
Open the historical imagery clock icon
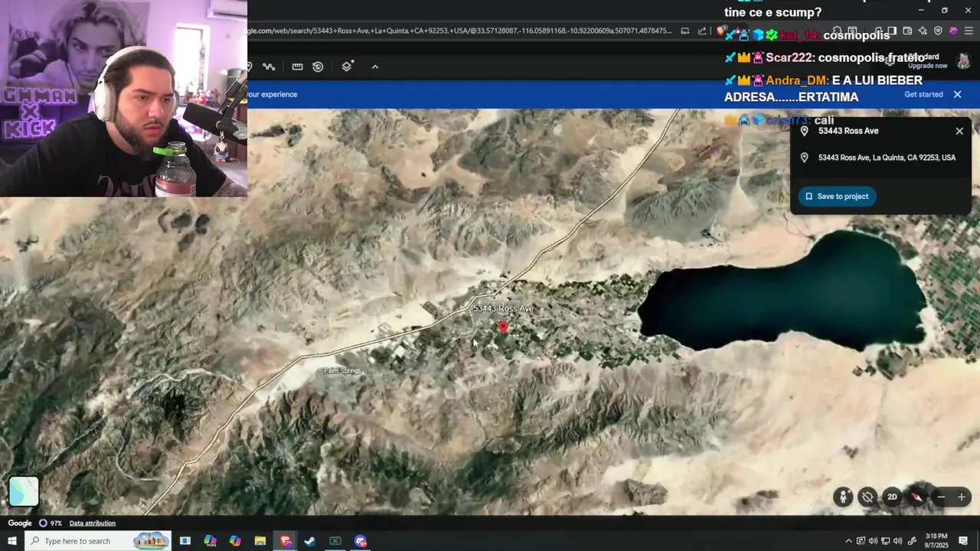point(318,67)
